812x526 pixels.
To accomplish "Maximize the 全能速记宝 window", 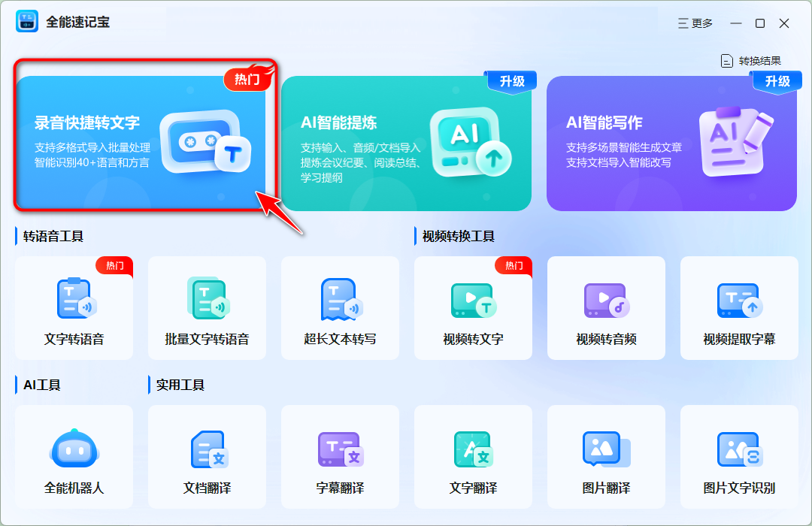I will tap(759, 23).
